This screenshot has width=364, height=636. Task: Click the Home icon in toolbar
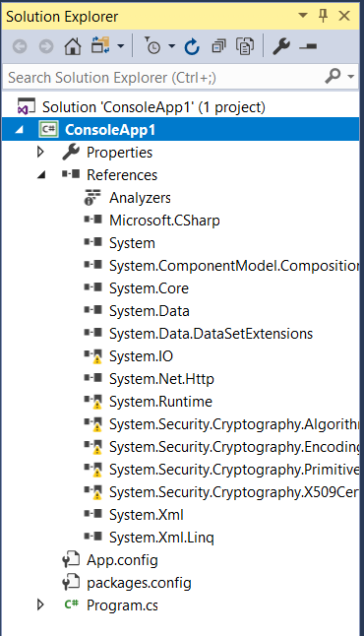click(x=73, y=46)
